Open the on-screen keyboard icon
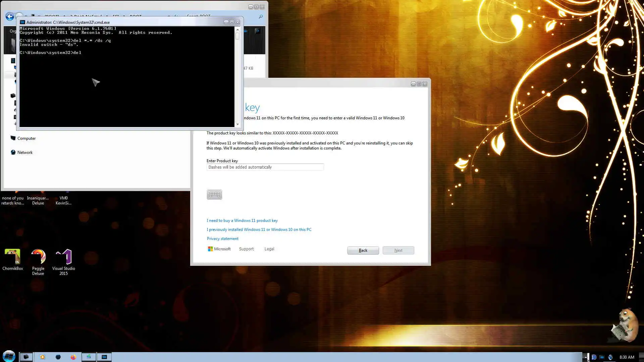 [x=214, y=194]
